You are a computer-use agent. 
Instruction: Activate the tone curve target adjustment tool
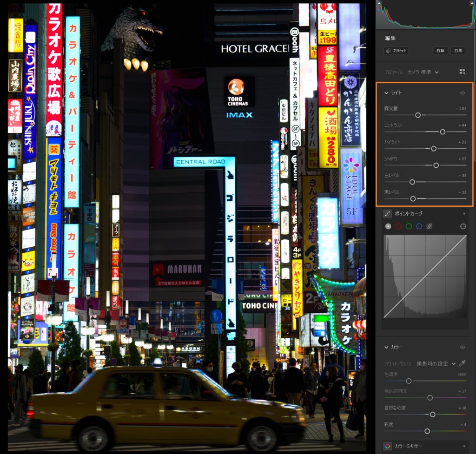pos(463,226)
